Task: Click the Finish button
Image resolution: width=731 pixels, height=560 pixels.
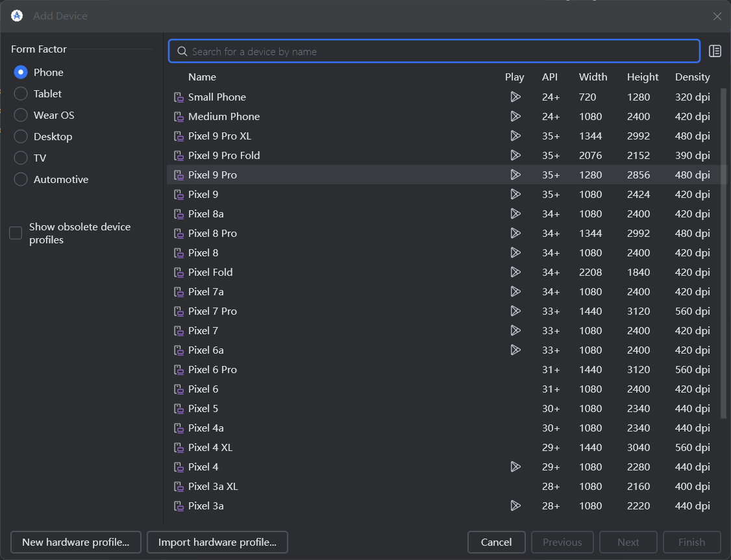Action: pyautogui.click(x=691, y=542)
